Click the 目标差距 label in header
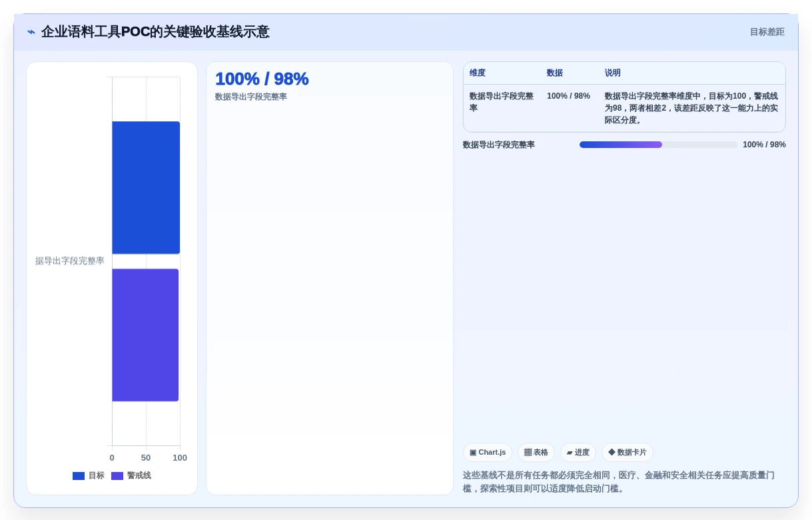812x520 pixels. pos(767,32)
